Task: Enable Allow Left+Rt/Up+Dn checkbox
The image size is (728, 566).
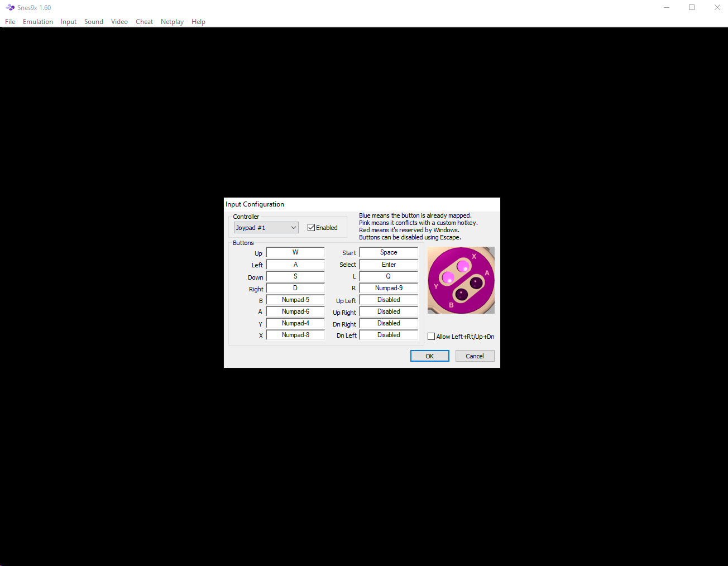Action: [x=432, y=337]
